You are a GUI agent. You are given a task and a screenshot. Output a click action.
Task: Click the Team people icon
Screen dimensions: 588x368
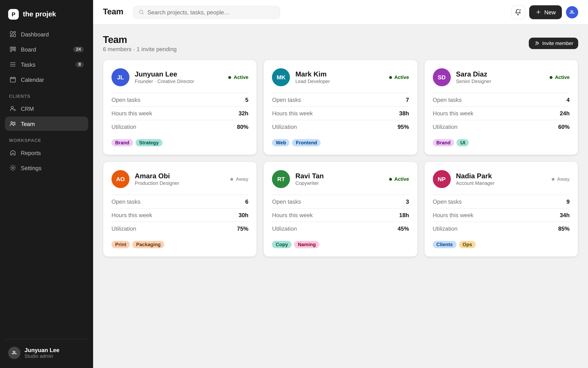13,124
